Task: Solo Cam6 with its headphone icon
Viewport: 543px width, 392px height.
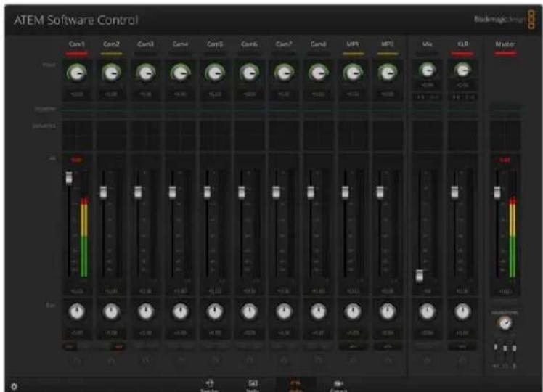Action: 249,361
